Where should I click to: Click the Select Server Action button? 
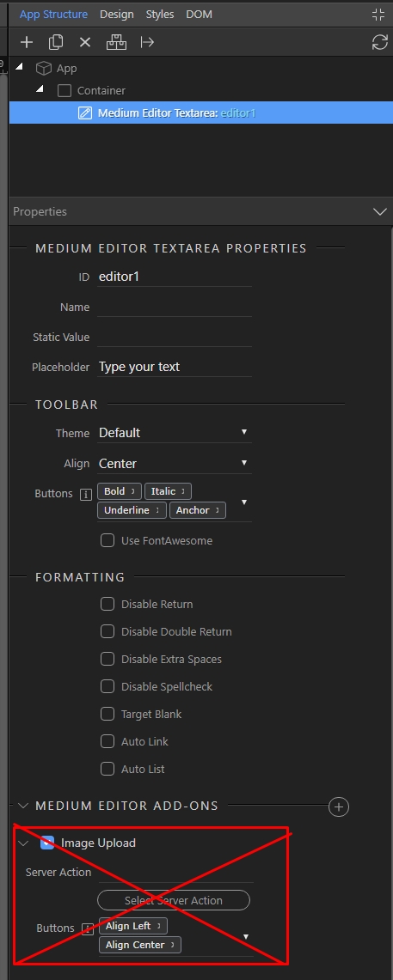pyautogui.click(x=174, y=900)
